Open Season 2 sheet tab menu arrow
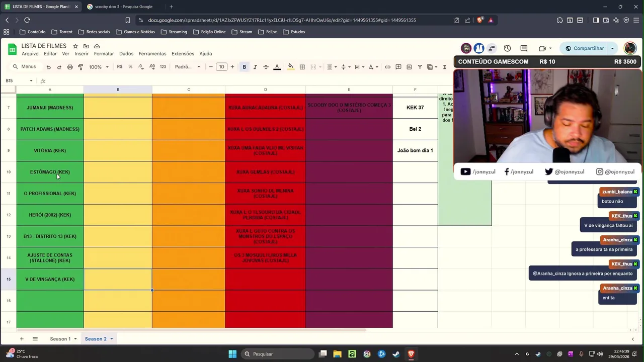Image resolution: width=644 pixels, height=362 pixels. [x=112, y=339]
